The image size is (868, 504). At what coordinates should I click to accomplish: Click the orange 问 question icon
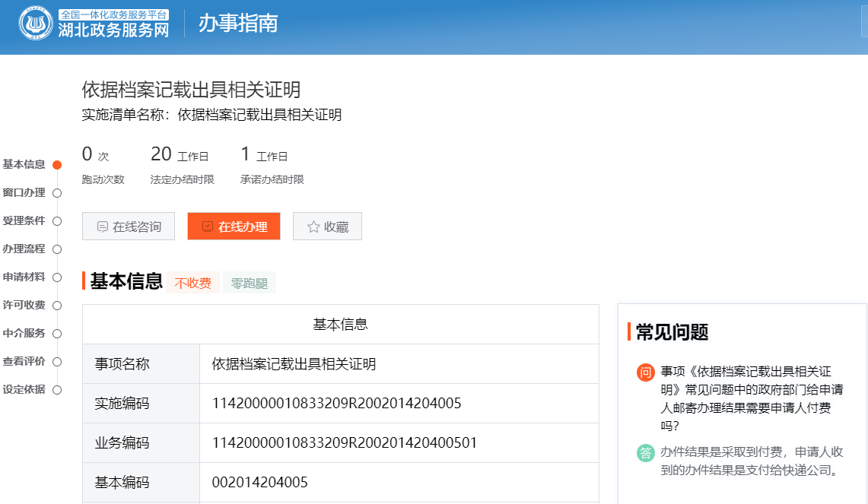coord(645,372)
